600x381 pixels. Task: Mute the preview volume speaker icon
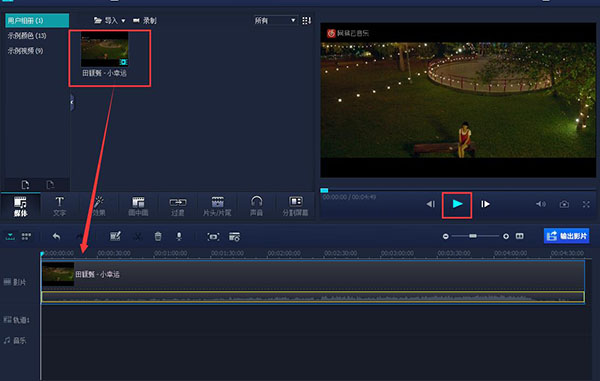point(541,204)
